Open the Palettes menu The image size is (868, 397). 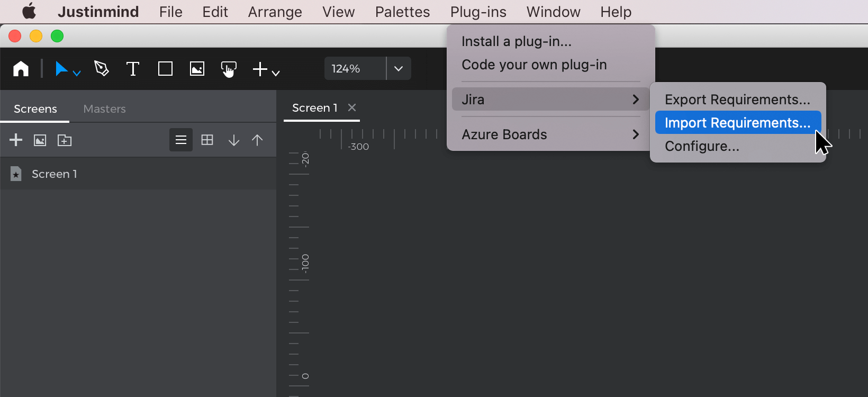[x=402, y=12]
